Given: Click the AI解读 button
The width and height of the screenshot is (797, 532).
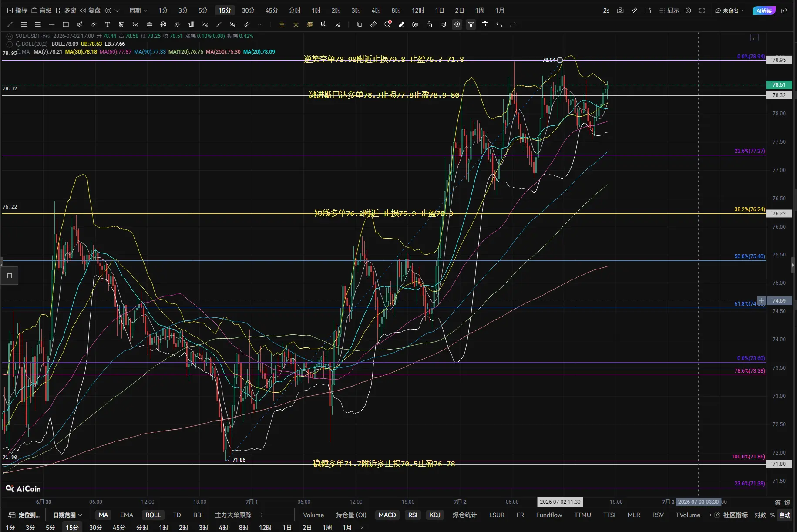Looking at the screenshot, I should tap(764, 10).
